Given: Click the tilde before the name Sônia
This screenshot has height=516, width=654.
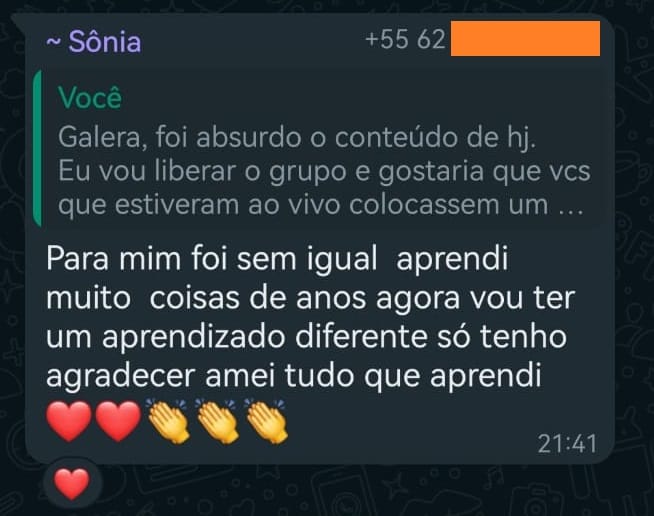Looking at the screenshot, I should (53, 42).
